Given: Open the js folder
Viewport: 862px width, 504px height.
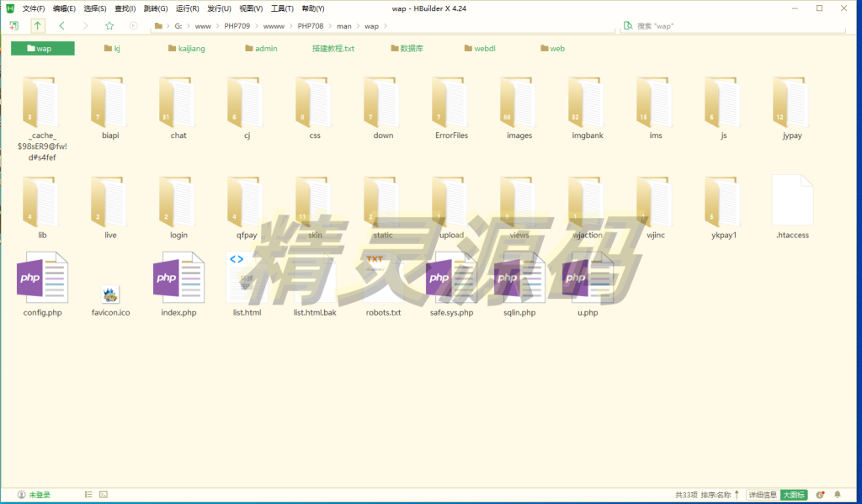Looking at the screenshot, I should coord(724,109).
